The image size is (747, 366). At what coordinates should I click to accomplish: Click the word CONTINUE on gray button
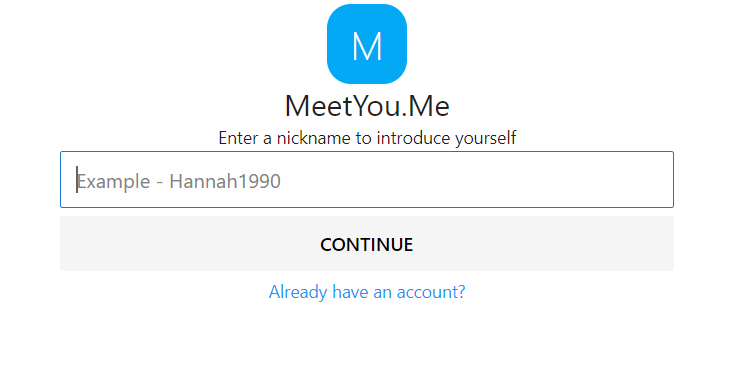366,244
